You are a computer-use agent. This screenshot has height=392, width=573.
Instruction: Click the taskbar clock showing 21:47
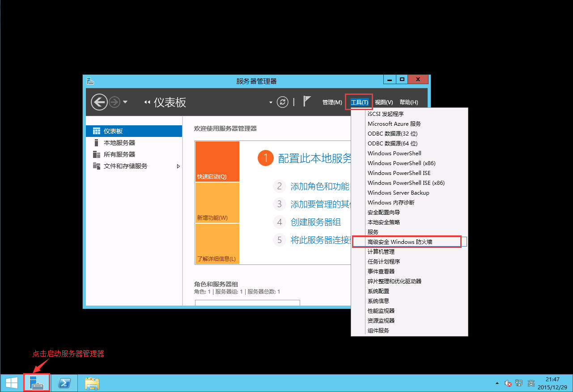coord(552,383)
